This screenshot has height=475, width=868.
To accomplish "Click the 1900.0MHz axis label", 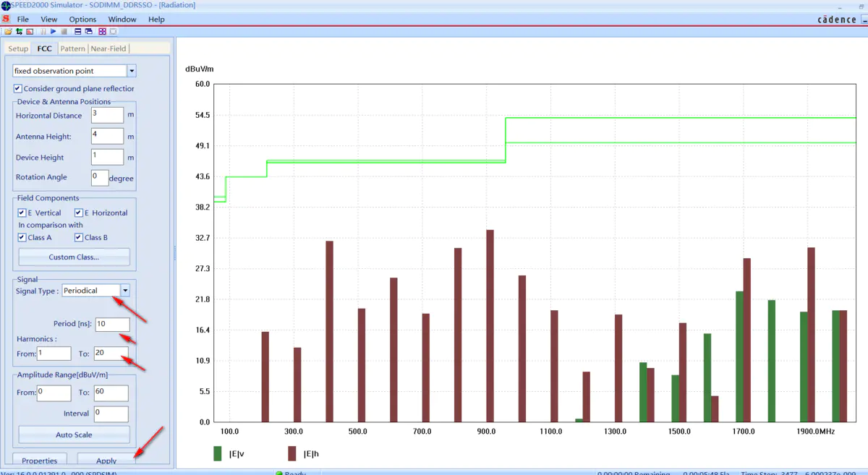I will click(817, 432).
